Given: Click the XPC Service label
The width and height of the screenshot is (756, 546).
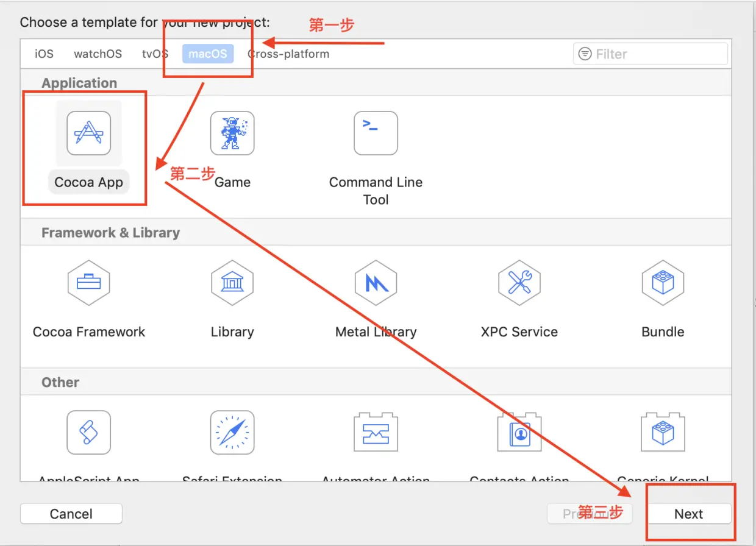Looking at the screenshot, I should (x=519, y=332).
